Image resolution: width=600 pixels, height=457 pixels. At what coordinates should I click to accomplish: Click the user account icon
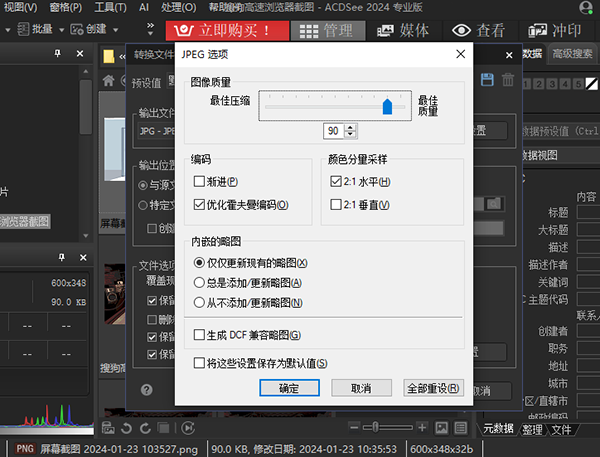point(586,8)
